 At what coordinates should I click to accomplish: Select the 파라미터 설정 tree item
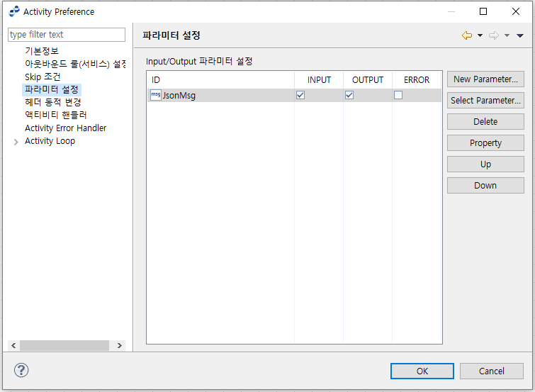coord(52,89)
